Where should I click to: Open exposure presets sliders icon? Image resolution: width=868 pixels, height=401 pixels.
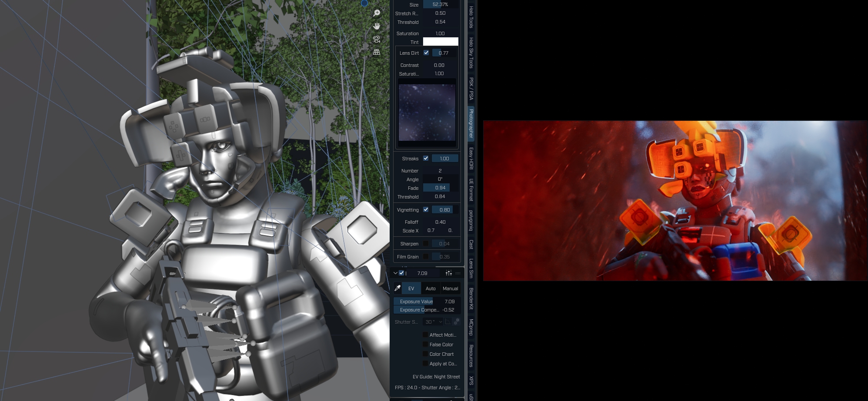(x=448, y=273)
